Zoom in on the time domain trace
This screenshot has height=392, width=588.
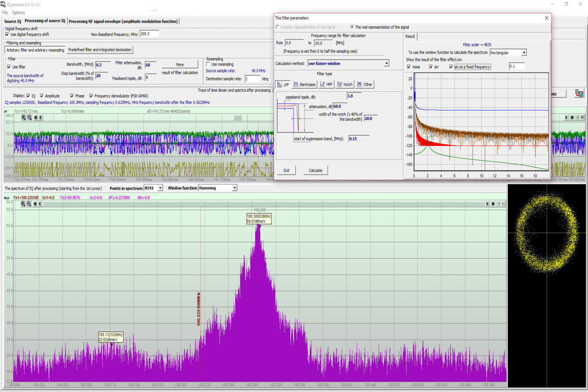24,117
